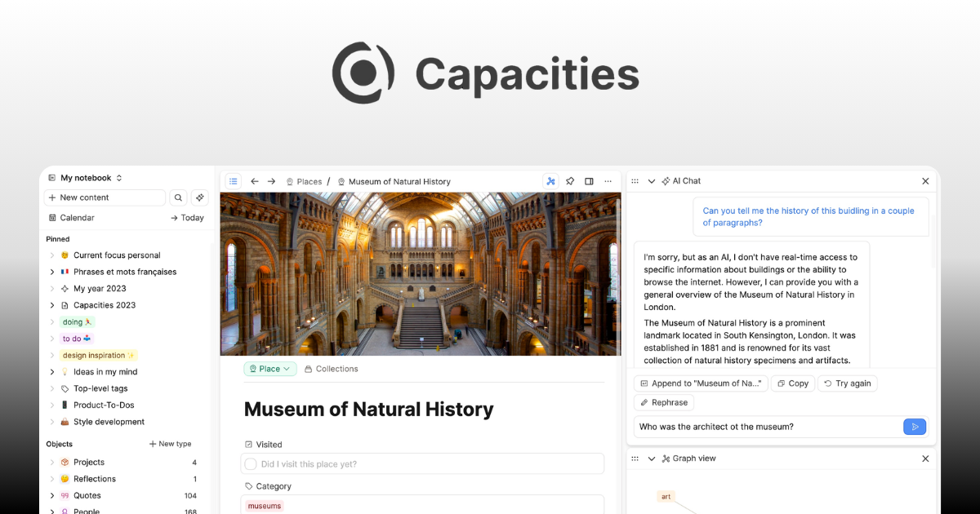Screen dimensions: 980x514
Task: Click the Quotes type icon
Action: tap(65, 496)
